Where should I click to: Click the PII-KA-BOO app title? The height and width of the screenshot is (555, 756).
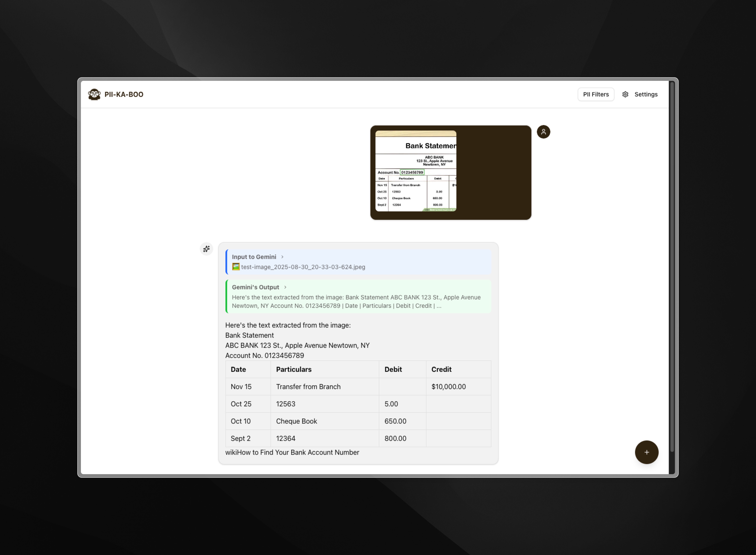coord(124,94)
